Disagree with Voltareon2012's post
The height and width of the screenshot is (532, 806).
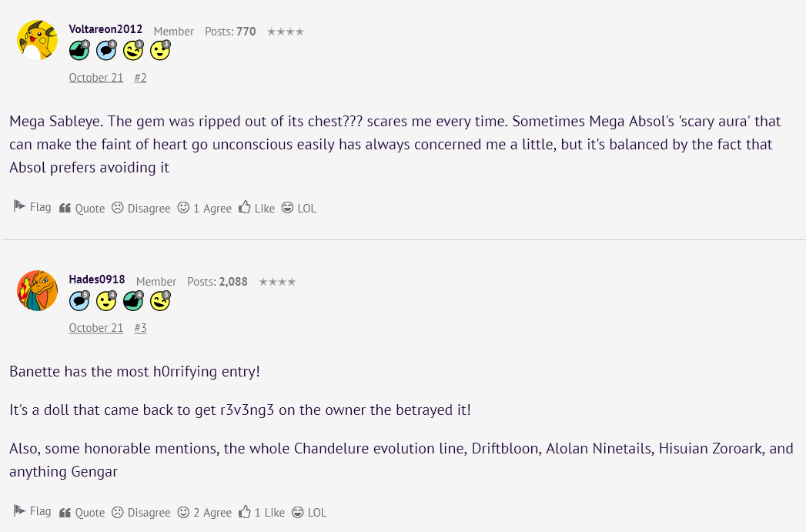pyautogui.click(x=141, y=208)
